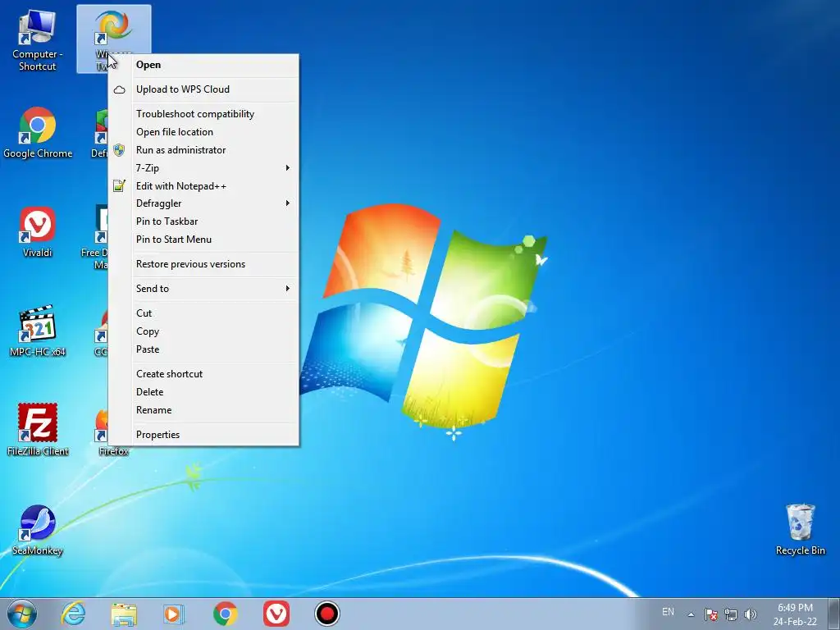Open the network tray icon
Screen dimensions: 840x630
point(731,614)
